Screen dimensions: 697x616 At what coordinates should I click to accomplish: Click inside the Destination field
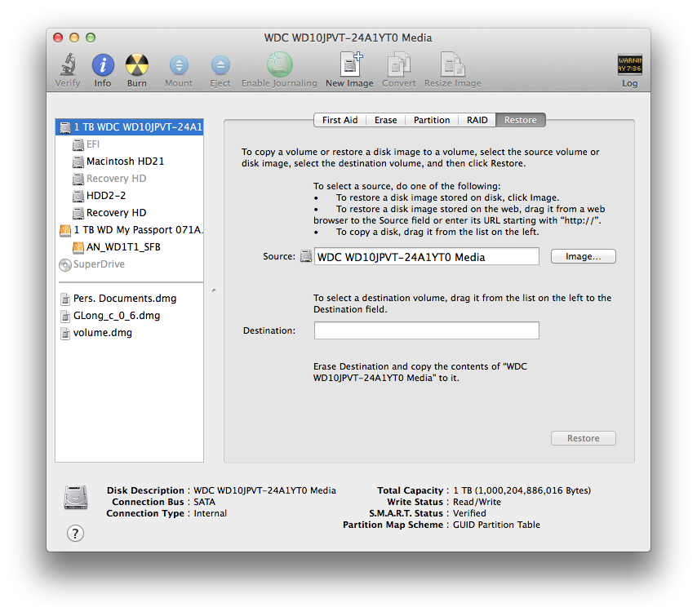(x=427, y=330)
